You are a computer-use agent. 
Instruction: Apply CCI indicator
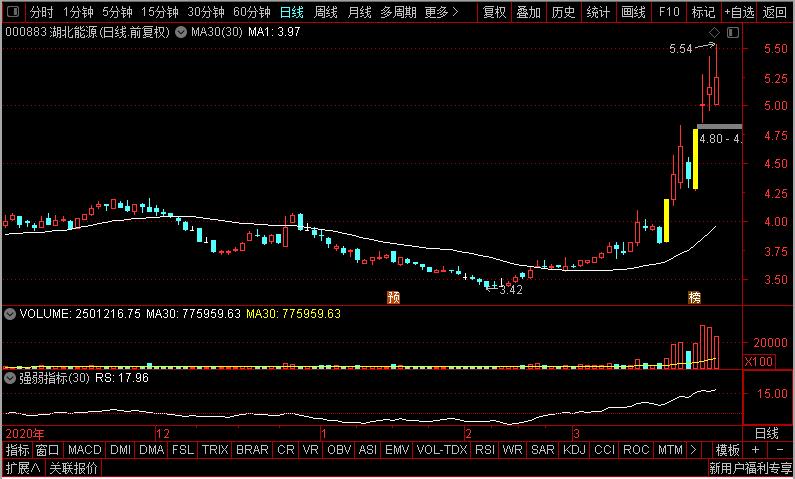[x=604, y=450]
